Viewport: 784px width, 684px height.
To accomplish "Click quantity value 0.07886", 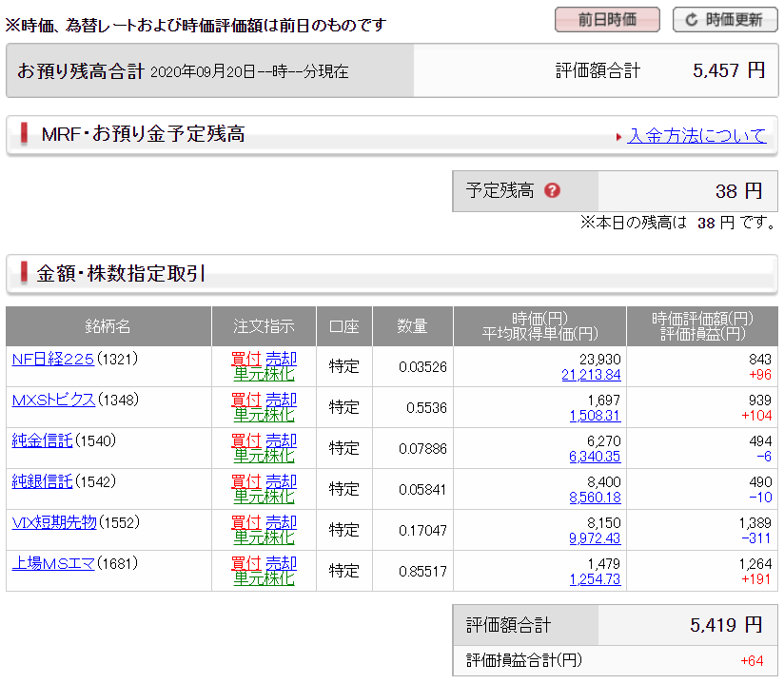I will 422,449.
